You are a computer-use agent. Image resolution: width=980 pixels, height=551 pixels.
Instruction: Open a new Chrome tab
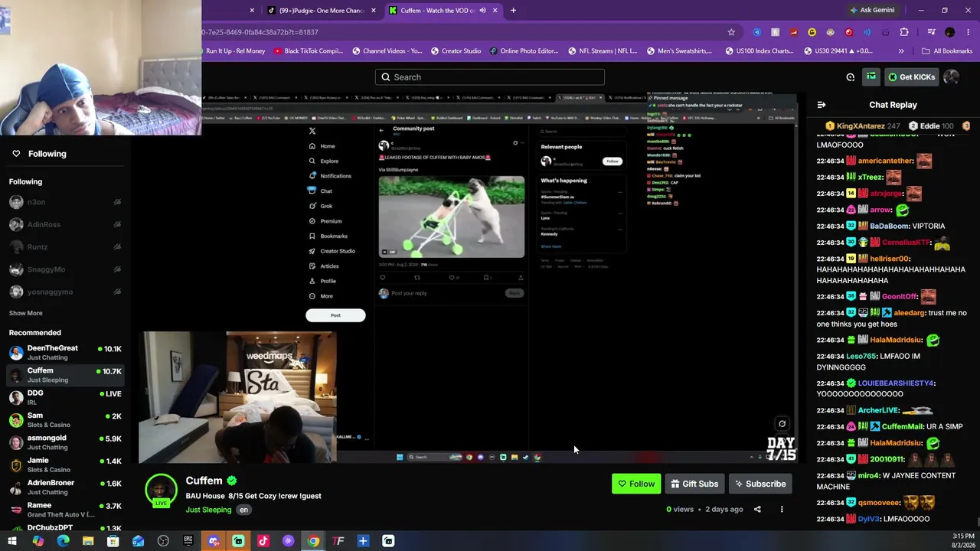[x=513, y=11]
